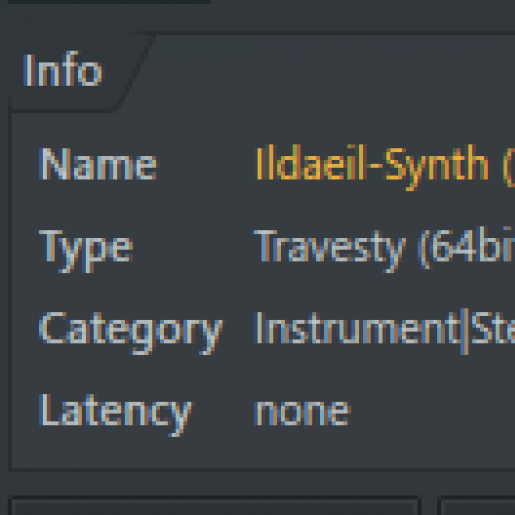Click the Latency field label

point(115,414)
